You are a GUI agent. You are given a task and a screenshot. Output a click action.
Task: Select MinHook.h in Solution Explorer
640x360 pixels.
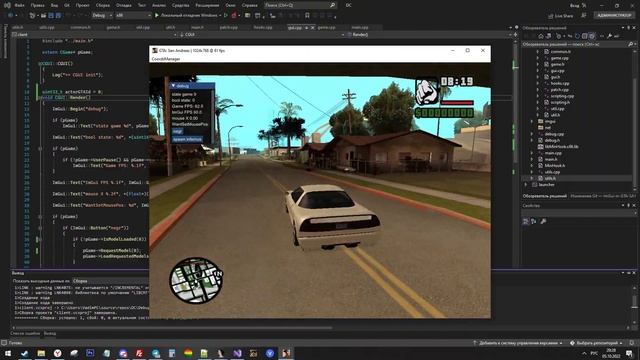(x=555, y=166)
